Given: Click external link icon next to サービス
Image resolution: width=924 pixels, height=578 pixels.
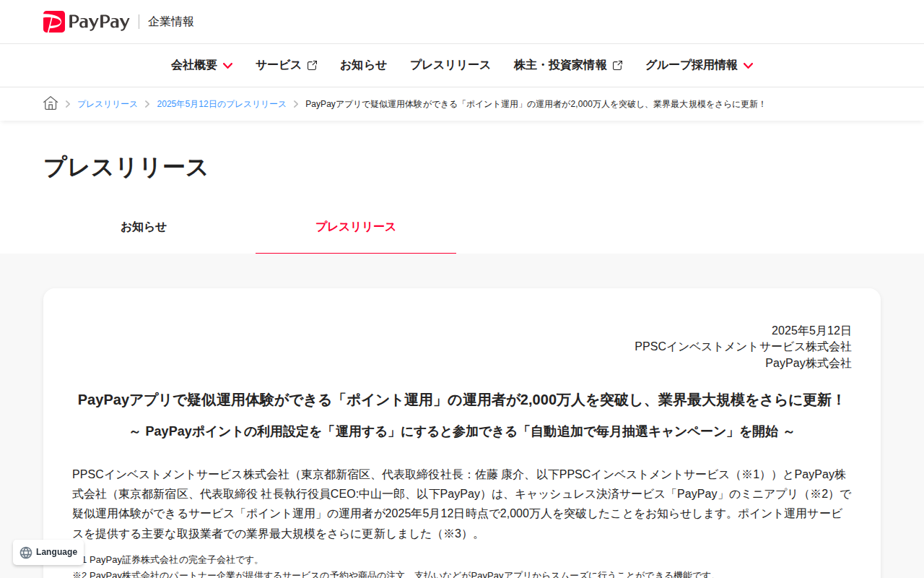Looking at the screenshot, I should 312,66.
